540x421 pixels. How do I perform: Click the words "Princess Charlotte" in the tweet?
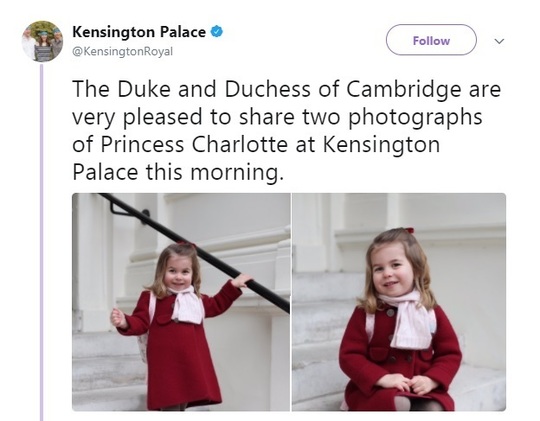click(x=194, y=144)
